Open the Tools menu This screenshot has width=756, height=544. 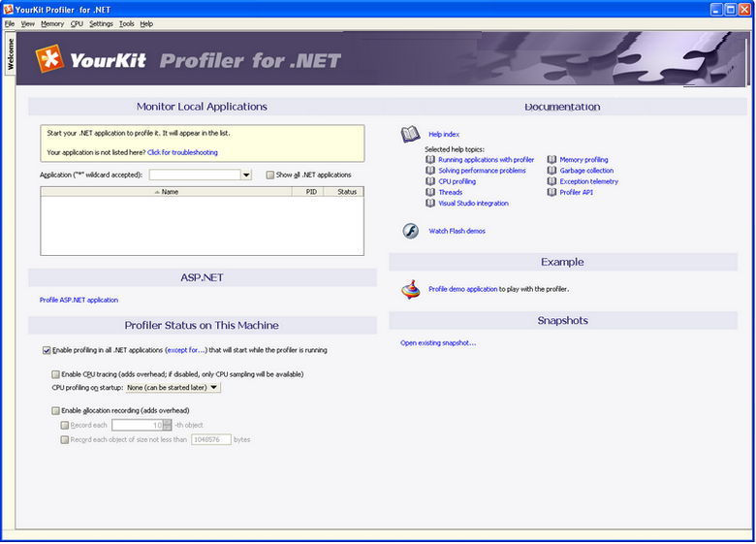pos(127,23)
